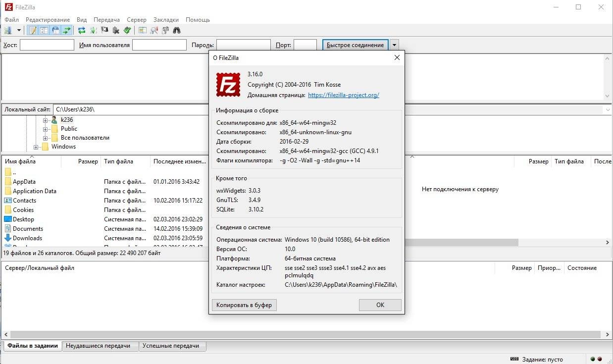Image resolution: width=613 pixels, height=364 pixels.
Task: Click the green activity LED indicator
Action: 593,359
